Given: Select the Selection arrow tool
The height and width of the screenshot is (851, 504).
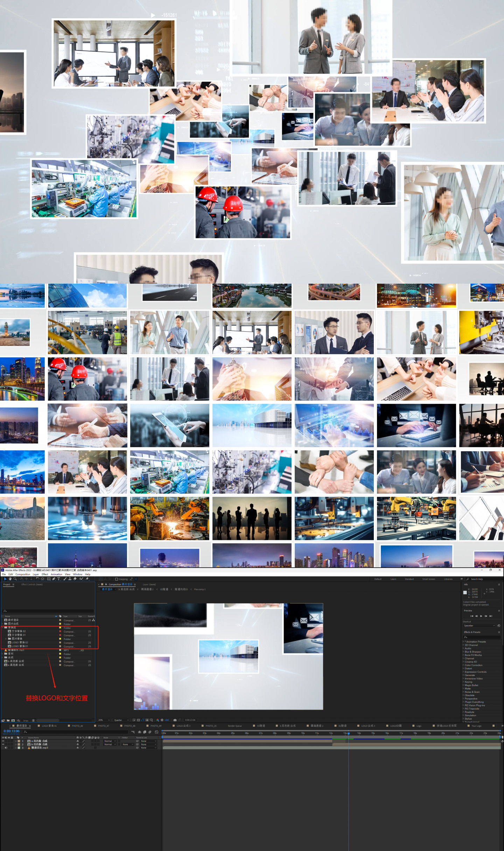Looking at the screenshot, I should click(x=5, y=579).
